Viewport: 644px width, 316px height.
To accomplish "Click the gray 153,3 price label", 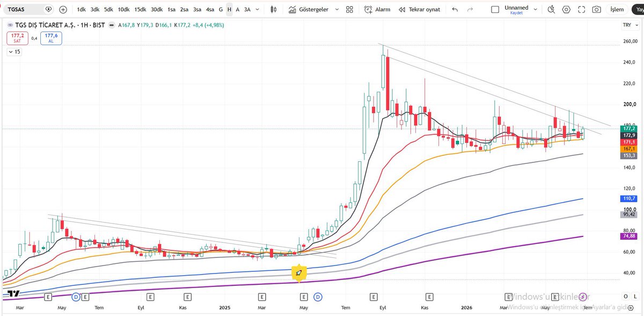I will click(x=629, y=155).
